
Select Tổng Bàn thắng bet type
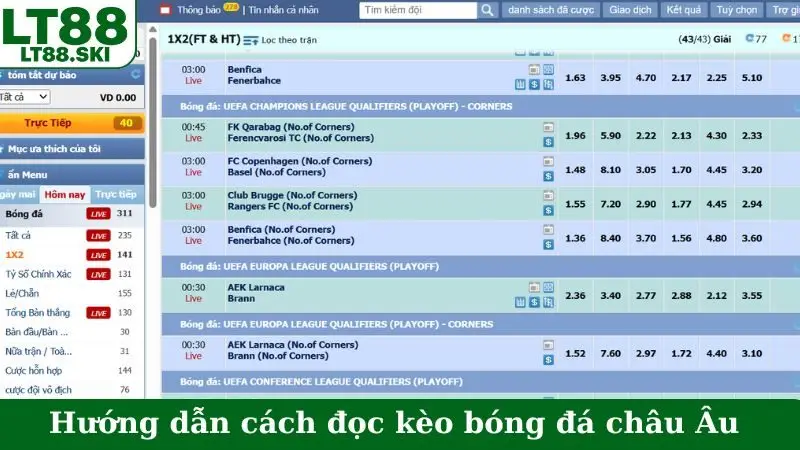point(37,313)
